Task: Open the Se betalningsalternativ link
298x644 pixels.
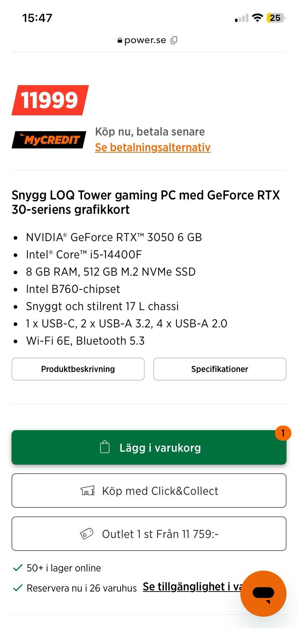Action: (x=153, y=147)
